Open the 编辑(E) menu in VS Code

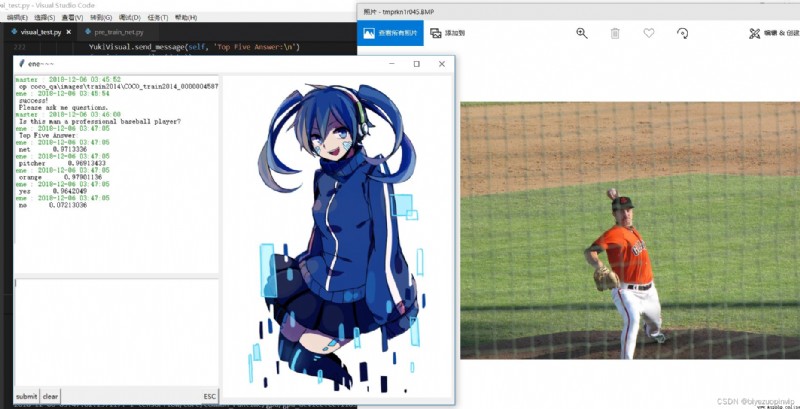[x=17, y=17]
